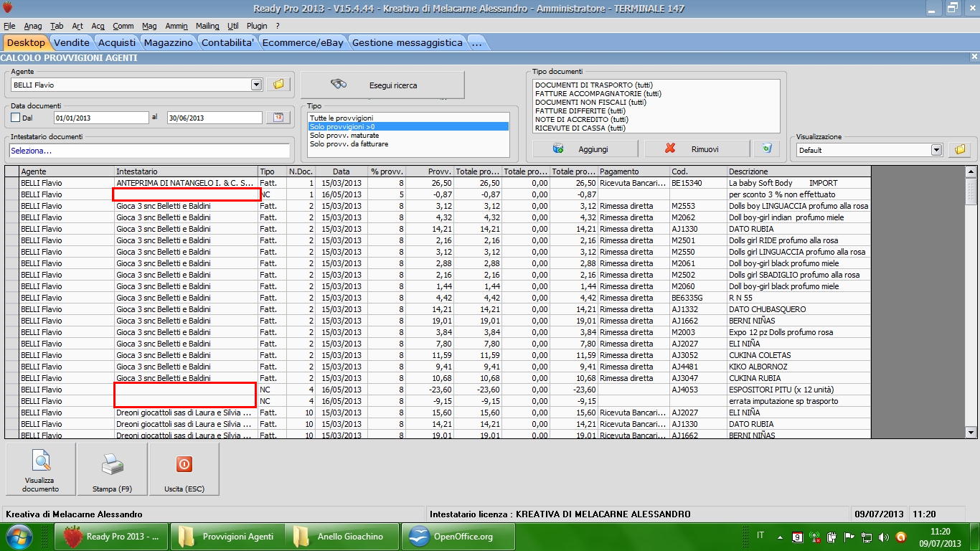Open the calendar picker next to date range
The image size is (980, 551).
point(278,118)
